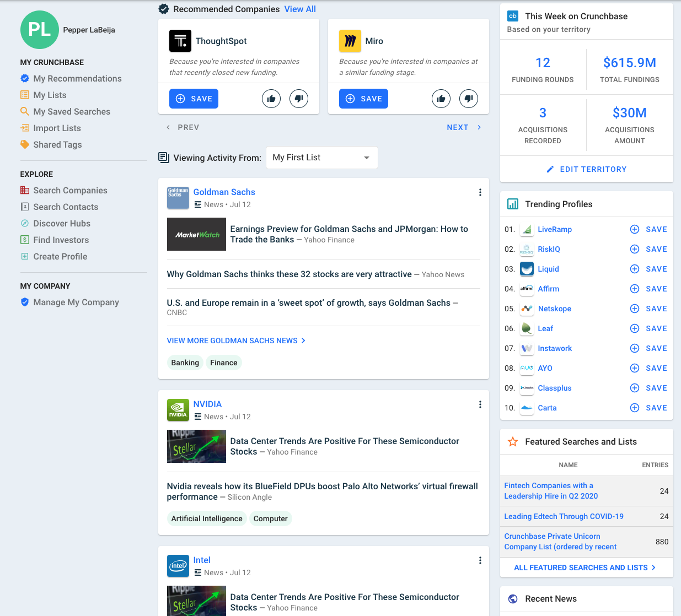The height and width of the screenshot is (616, 681).
Task: Open the NVIDIA company link
Action: 207,404
